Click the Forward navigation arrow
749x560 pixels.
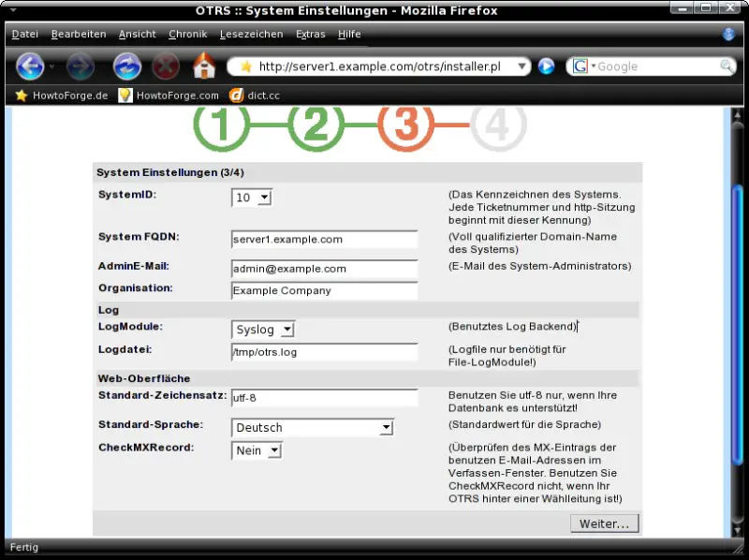click(x=80, y=66)
